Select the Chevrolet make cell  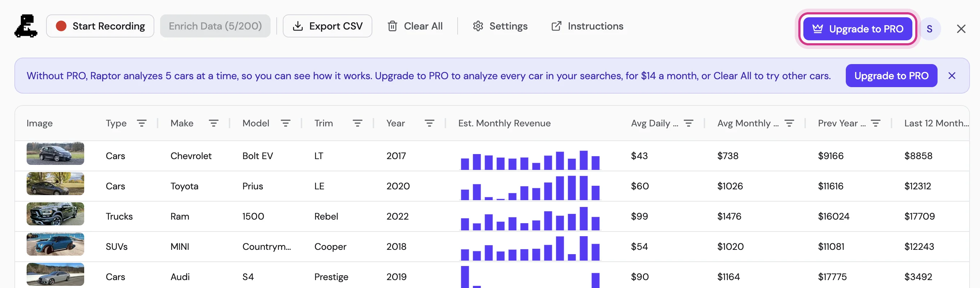tap(191, 156)
